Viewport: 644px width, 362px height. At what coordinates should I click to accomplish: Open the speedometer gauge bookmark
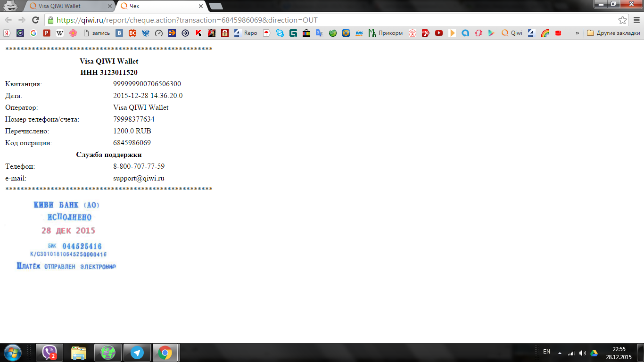(159, 33)
